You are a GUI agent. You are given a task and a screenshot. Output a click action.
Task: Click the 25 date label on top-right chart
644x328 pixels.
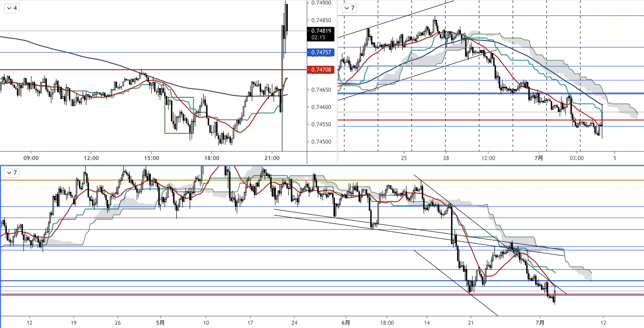(404, 158)
